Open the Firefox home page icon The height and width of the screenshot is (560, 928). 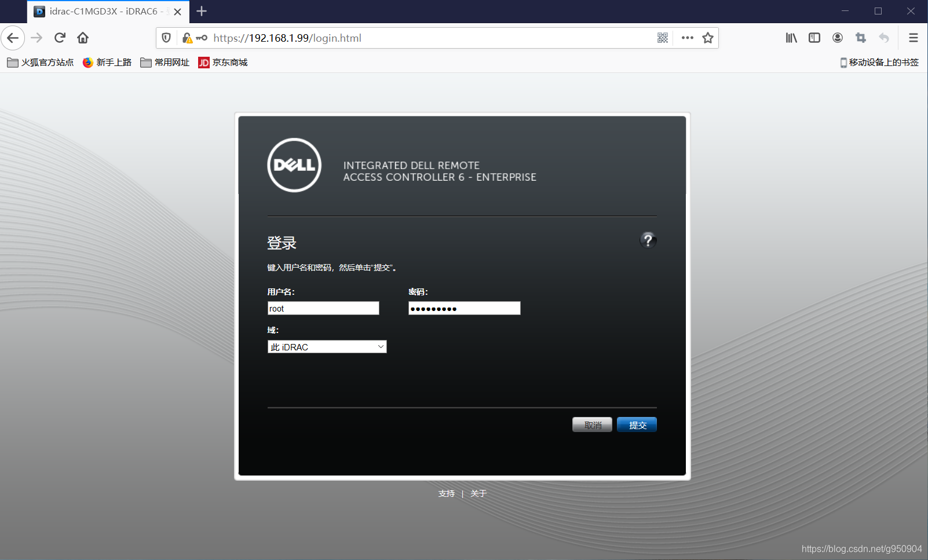(x=83, y=38)
